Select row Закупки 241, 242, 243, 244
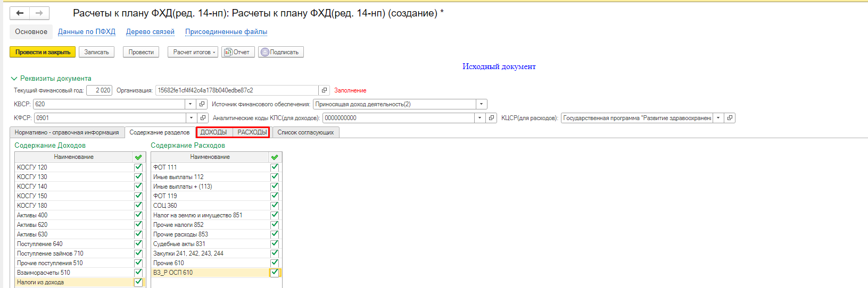Viewport: 868px width, 288px height. (x=216, y=253)
